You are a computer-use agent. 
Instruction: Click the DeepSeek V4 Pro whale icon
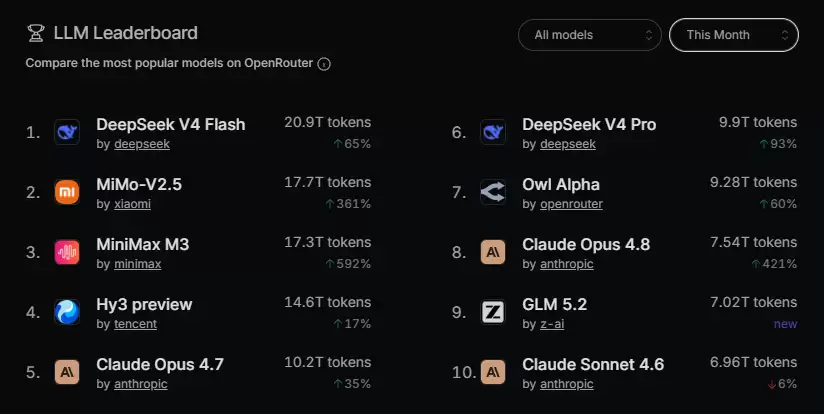pos(493,132)
